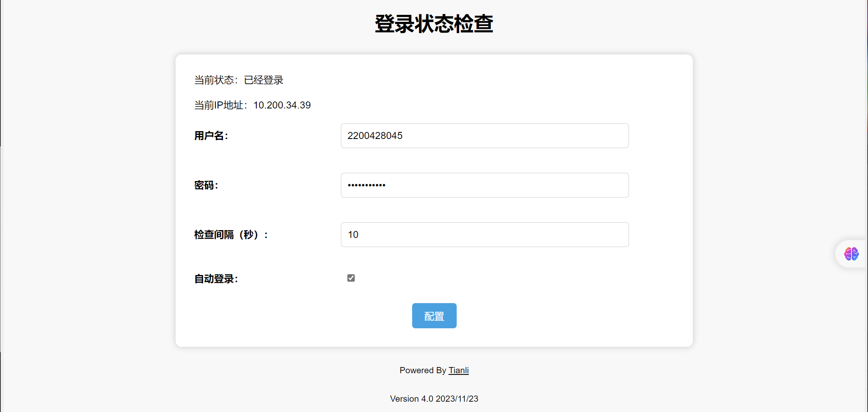
Task: Open the AI brain assistant floating icon
Action: point(851,254)
